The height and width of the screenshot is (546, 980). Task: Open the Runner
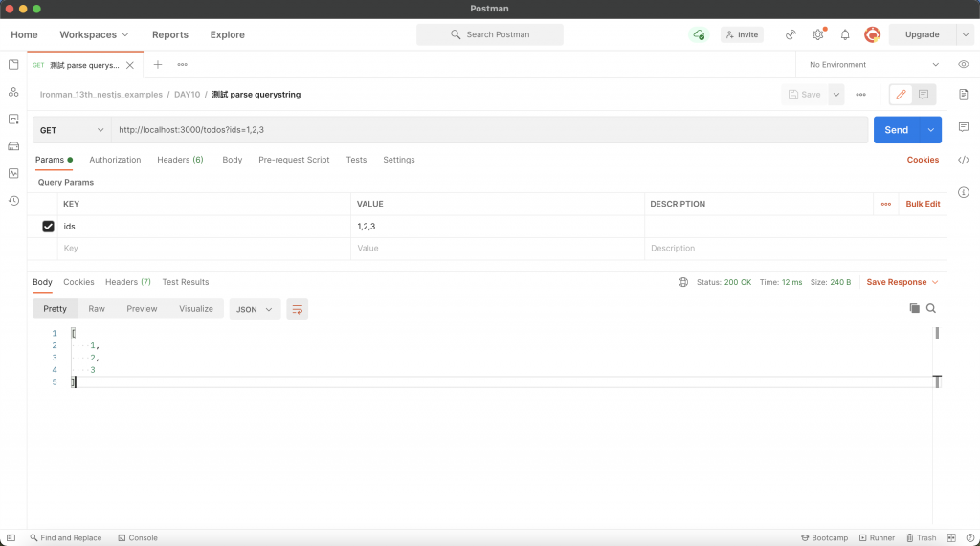coord(877,538)
